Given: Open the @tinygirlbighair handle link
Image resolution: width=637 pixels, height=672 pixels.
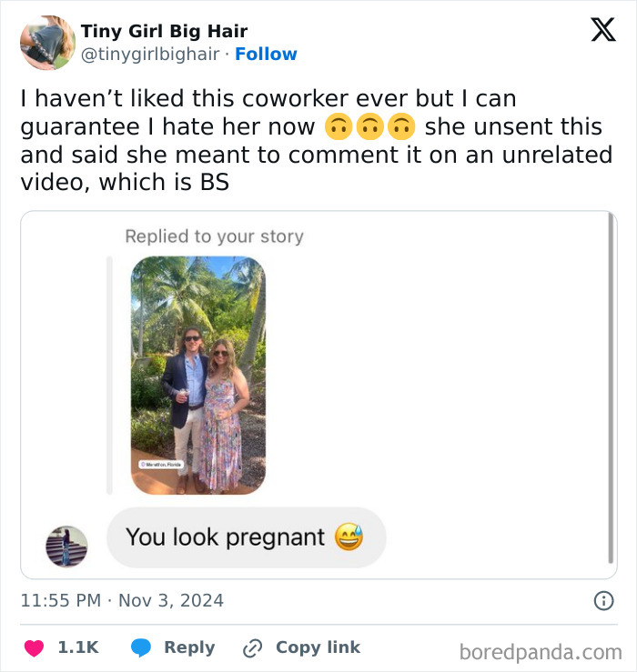Looking at the screenshot, I should [150, 55].
